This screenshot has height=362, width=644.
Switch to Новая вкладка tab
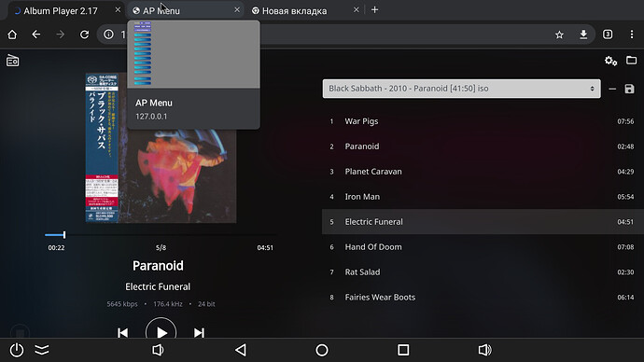click(x=295, y=11)
